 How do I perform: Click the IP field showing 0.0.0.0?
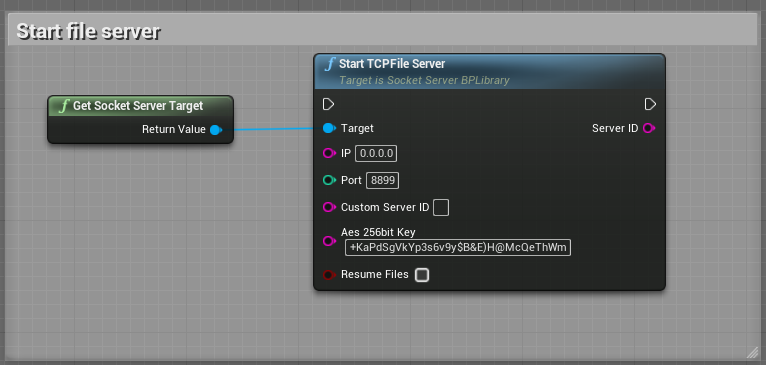(376, 153)
